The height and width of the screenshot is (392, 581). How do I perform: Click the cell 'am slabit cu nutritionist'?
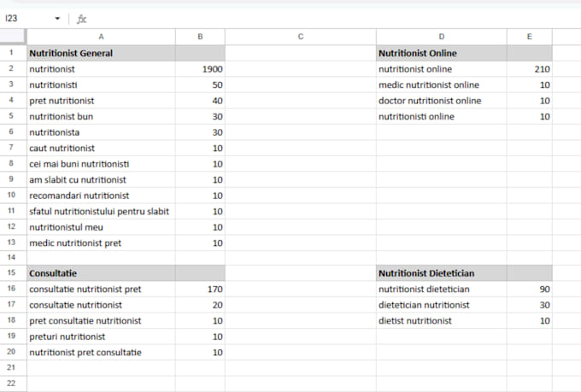pyautogui.click(x=101, y=179)
